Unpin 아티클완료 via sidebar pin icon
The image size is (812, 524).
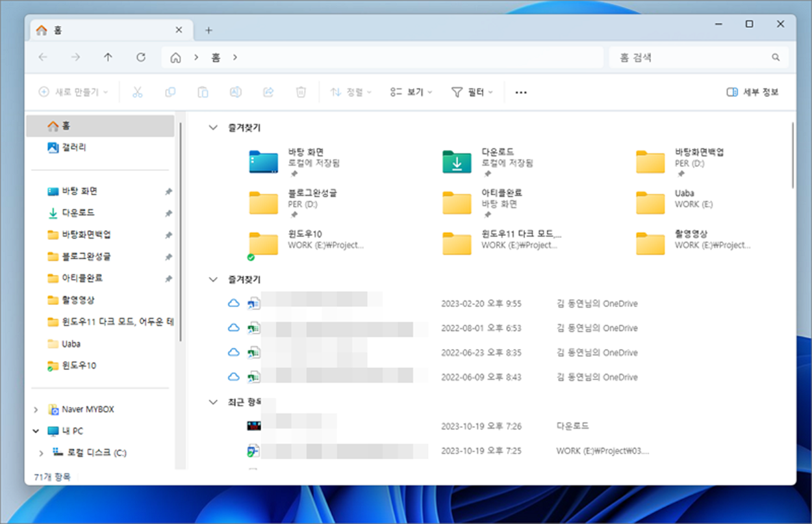click(x=168, y=278)
